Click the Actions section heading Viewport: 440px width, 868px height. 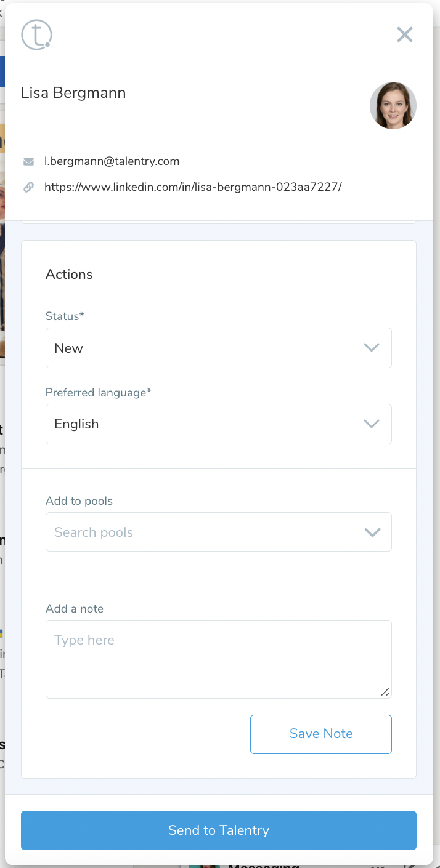pyautogui.click(x=69, y=275)
